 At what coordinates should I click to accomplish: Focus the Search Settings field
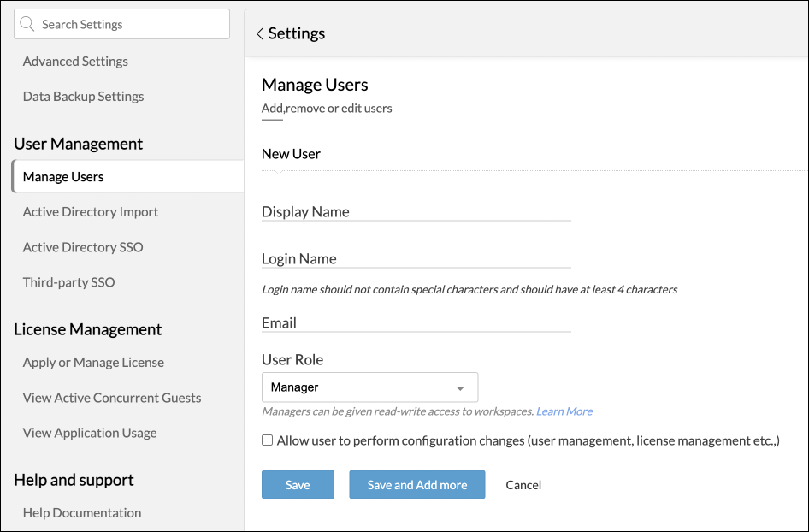[121, 24]
